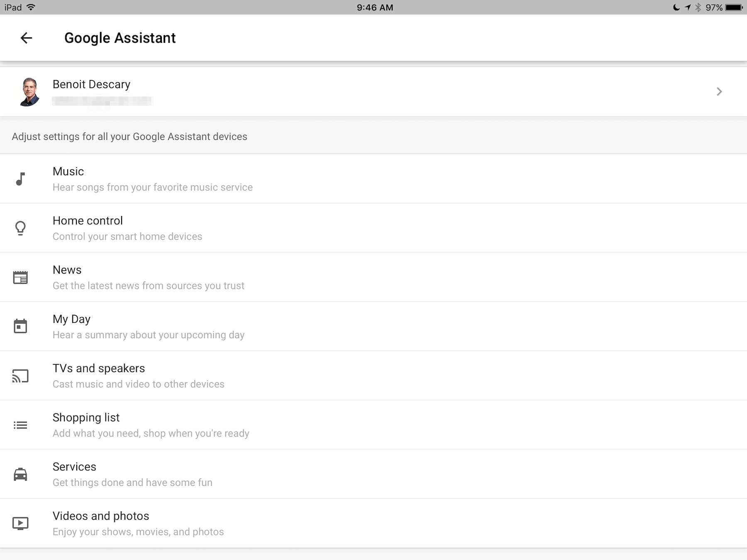The image size is (747, 560).
Task: Open the Services entry
Action: tap(373, 474)
